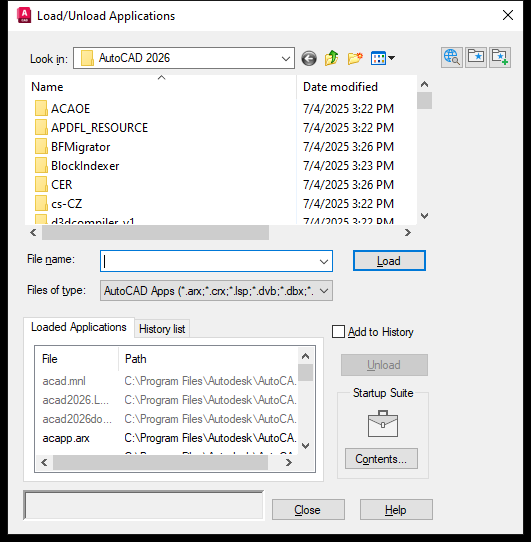Click the Unload button

coord(384,365)
